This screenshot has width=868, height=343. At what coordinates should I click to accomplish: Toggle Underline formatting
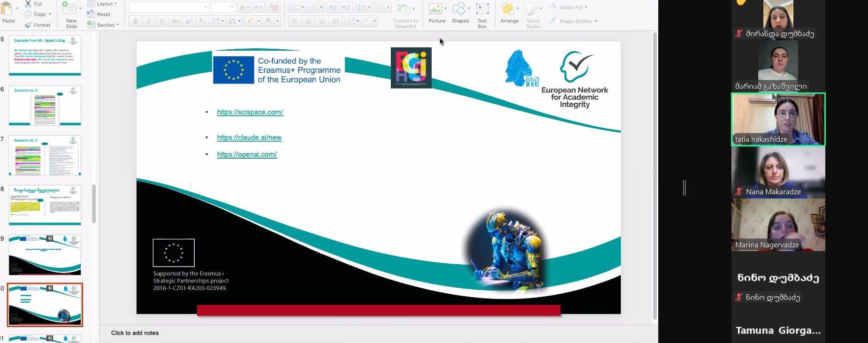pyautogui.click(x=162, y=21)
